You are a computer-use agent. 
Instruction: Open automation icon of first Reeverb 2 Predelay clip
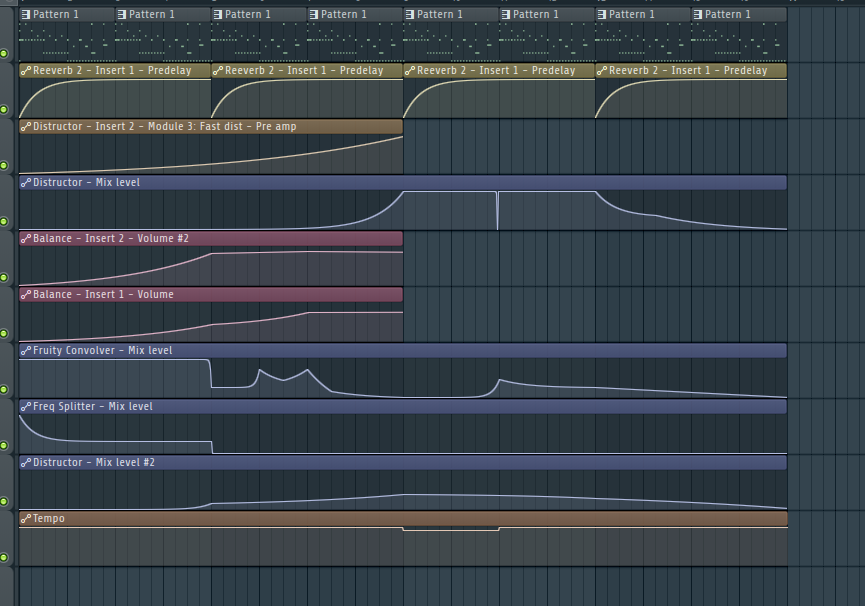point(25,71)
